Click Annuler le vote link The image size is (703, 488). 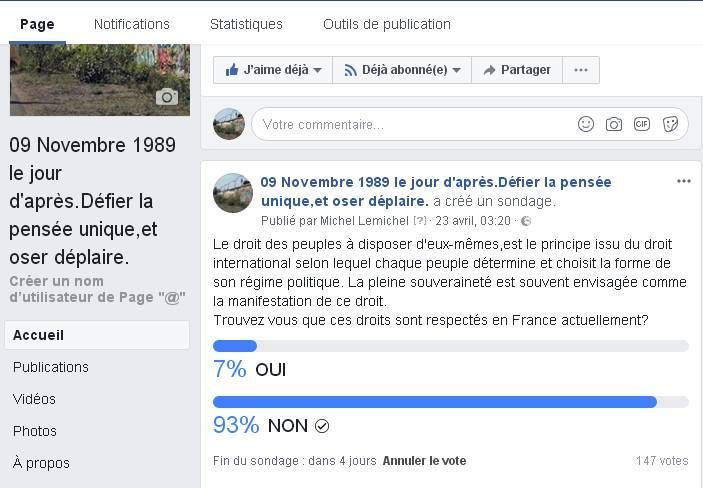pyautogui.click(x=424, y=461)
